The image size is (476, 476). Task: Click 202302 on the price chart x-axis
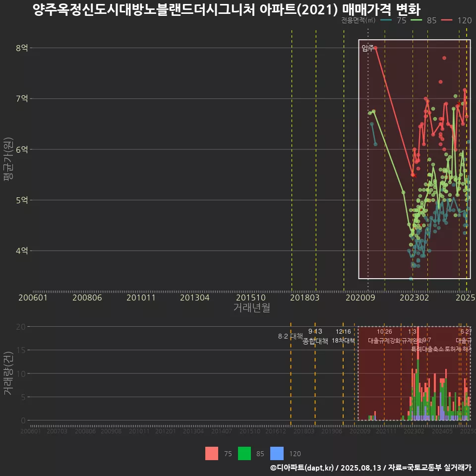click(x=415, y=297)
